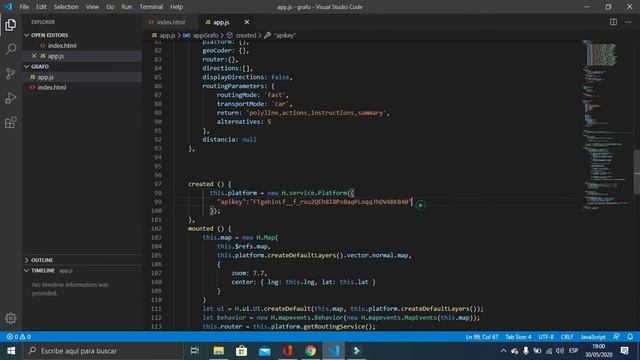
Task: Click the 'distancia: null' code line
Action: [229, 140]
